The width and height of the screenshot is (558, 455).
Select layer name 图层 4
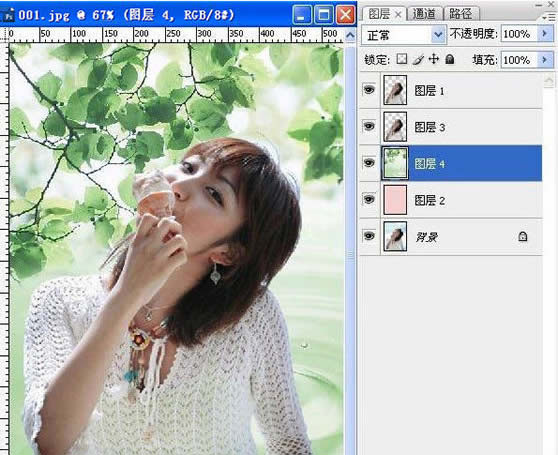pyautogui.click(x=430, y=164)
